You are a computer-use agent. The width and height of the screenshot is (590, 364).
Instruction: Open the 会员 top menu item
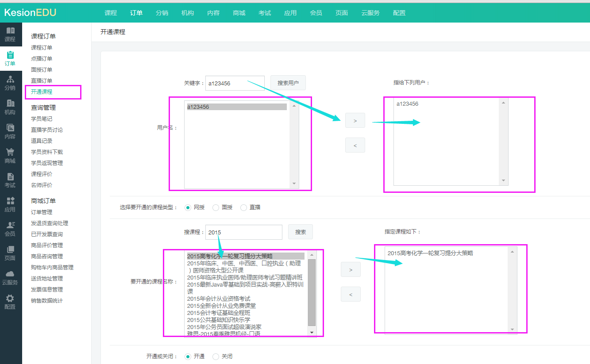[x=316, y=13]
